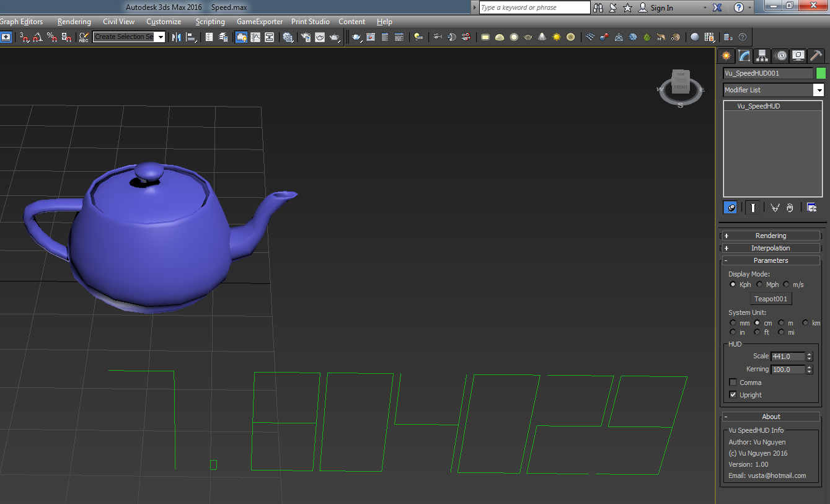Open the Scripting menu
Viewport: 830px width, 504px height.
coord(210,22)
